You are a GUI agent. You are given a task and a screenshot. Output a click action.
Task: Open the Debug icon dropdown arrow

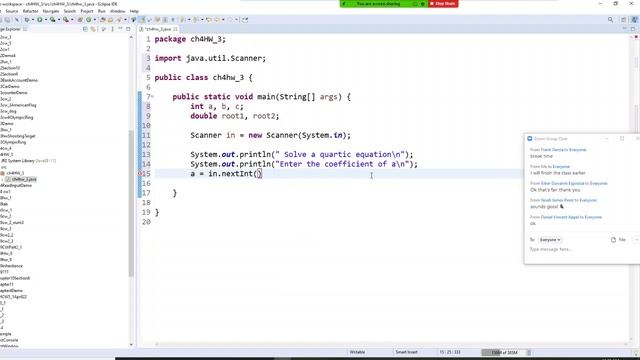pyautogui.click(x=33, y=20)
